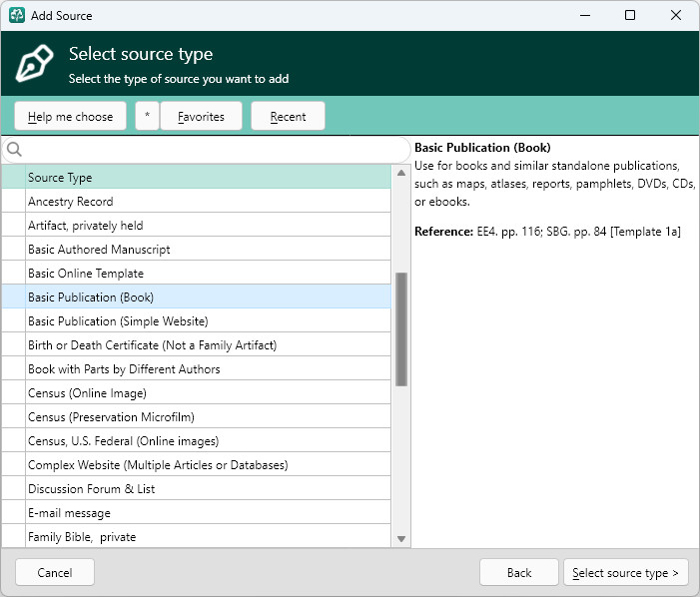The width and height of the screenshot is (700, 597).
Task: Select Census (Preservation Microfilm)
Action: (197, 416)
